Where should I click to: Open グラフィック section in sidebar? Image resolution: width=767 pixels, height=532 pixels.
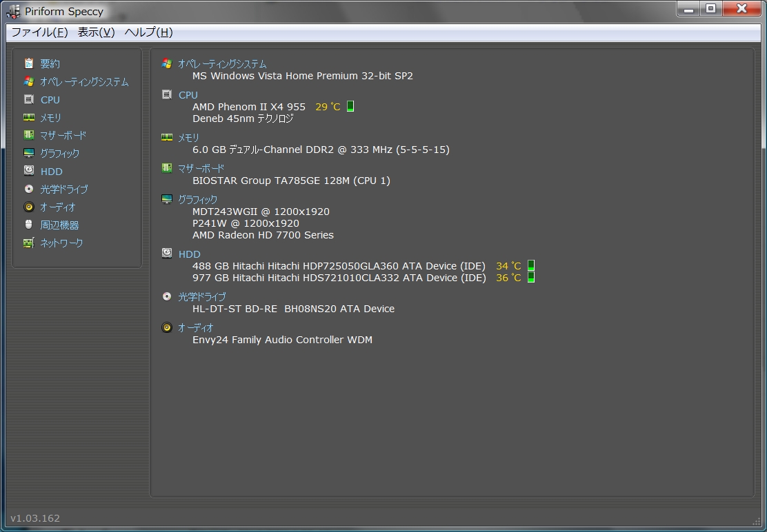[60, 154]
